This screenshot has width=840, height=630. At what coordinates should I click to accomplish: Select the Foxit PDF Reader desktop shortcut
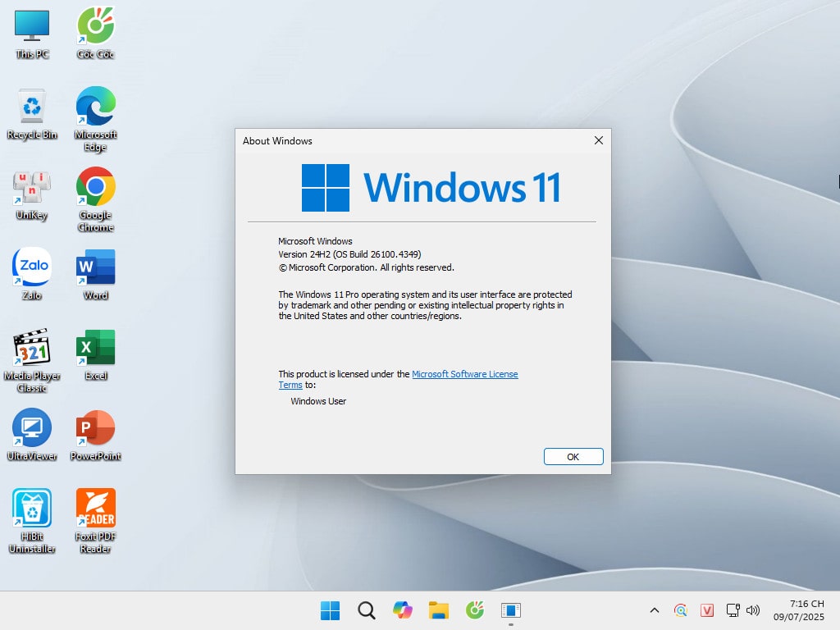[95, 522]
